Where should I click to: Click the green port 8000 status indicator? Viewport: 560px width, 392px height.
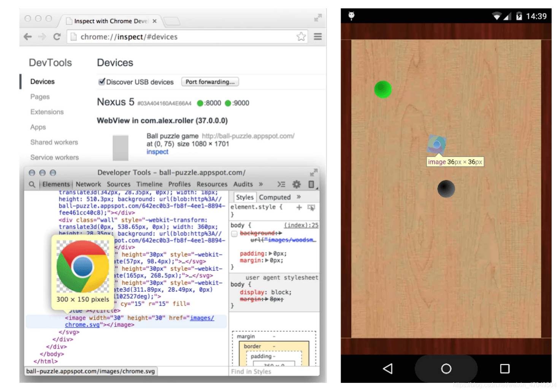[200, 103]
